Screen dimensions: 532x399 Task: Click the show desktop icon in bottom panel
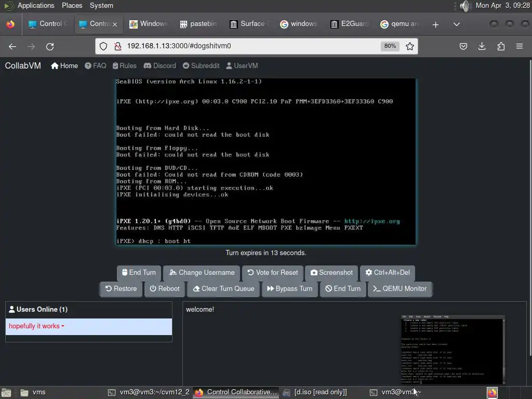point(6,393)
